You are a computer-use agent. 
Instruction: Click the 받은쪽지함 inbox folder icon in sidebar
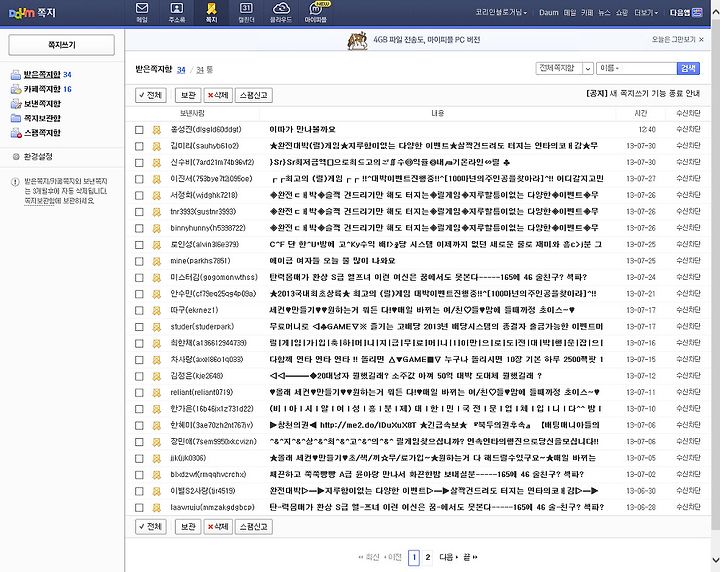point(16,75)
